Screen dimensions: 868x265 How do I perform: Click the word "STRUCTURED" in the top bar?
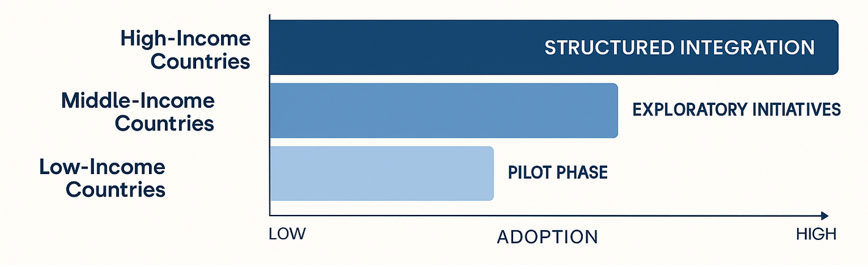pyautogui.click(x=606, y=48)
